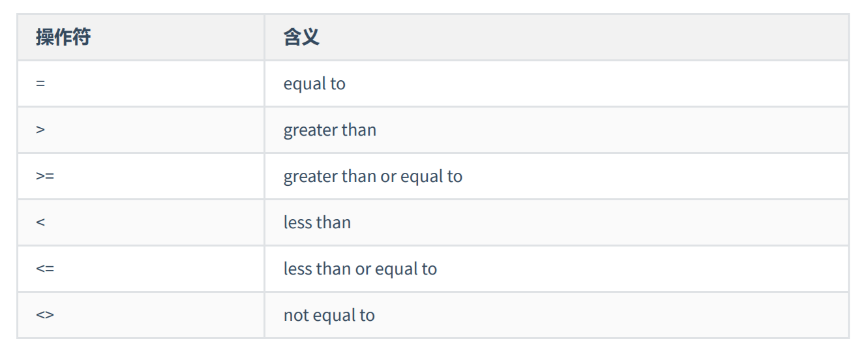
Task: Click the 'less than' description
Action: (x=317, y=223)
